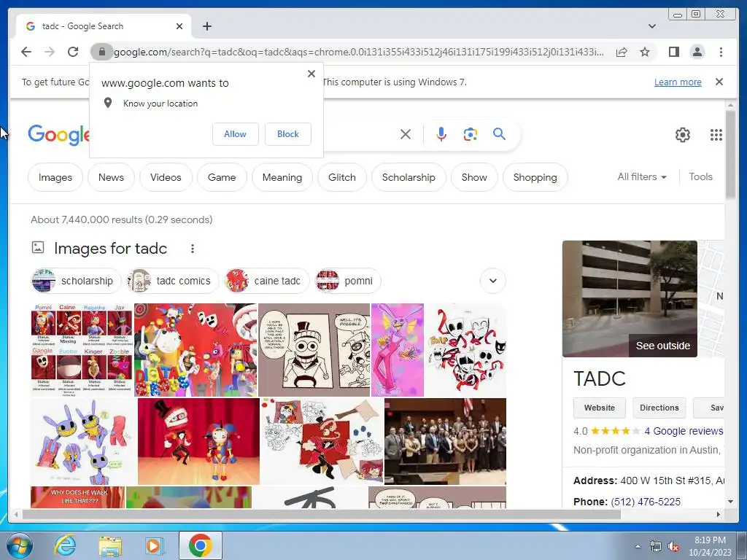The height and width of the screenshot is (560, 747).
Task: Open TADC Website button
Action: pos(600,408)
